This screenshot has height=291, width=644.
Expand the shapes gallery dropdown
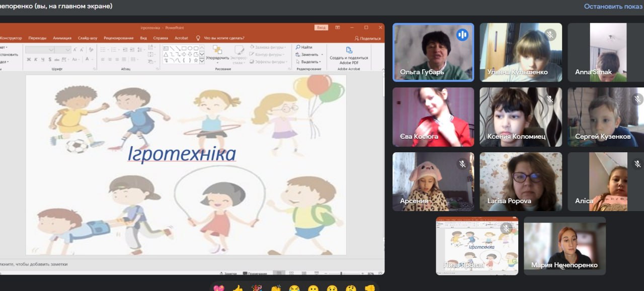tap(202, 60)
